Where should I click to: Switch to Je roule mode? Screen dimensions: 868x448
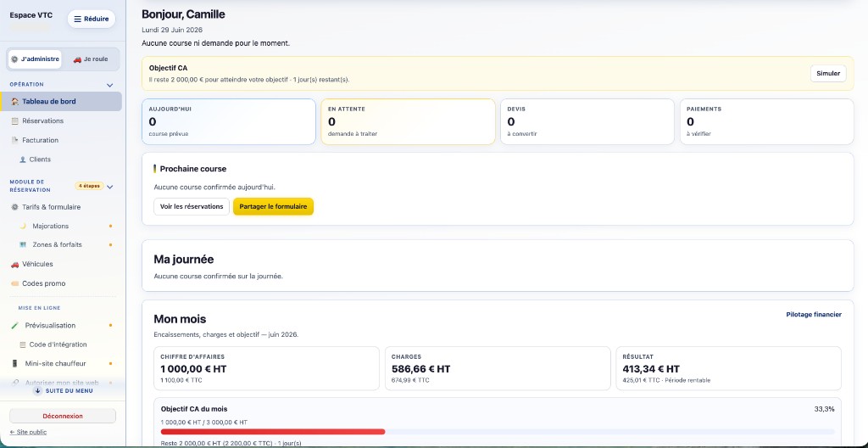tap(90, 59)
